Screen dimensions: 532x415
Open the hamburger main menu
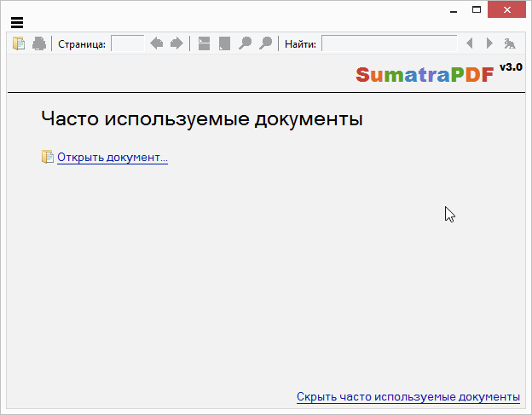[x=17, y=23]
